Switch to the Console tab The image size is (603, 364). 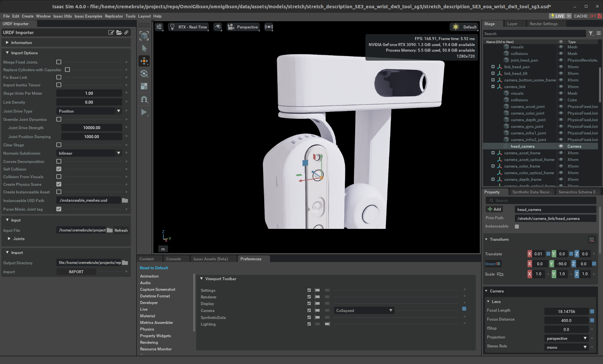173,259
